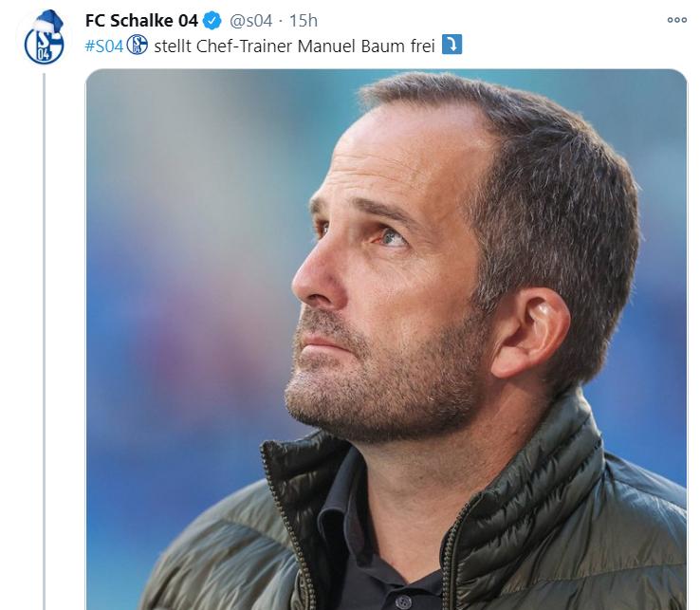Open the @s04 account handle
This screenshot has height=610, width=700.
click(250, 21)
